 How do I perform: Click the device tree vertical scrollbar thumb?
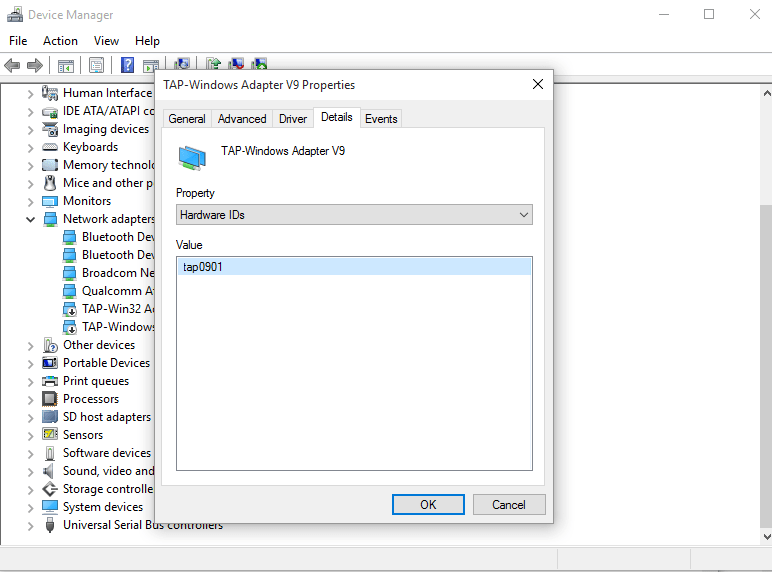(766, 365)
